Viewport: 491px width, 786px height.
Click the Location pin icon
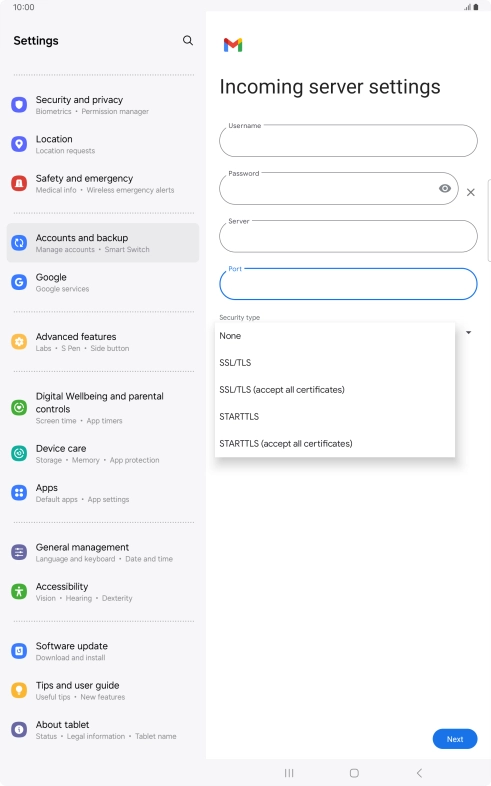click(19, 144)
